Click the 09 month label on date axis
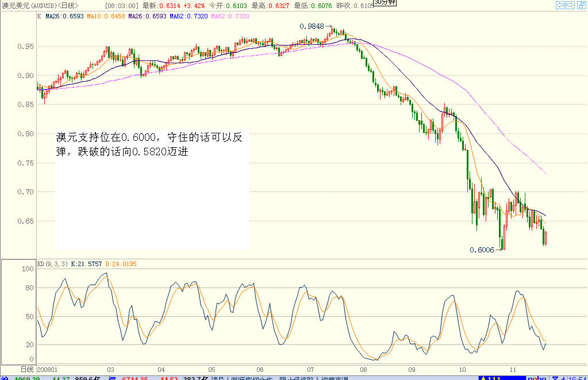The height and width of the screenshot is (380, 588). 412,370
